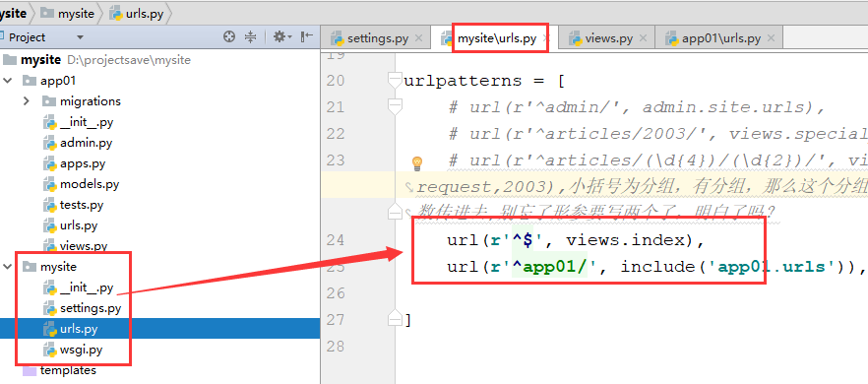Screen dimensions: 868x384
Task: Click the Python file icon for models.py
Action: [x=50, y=184]
